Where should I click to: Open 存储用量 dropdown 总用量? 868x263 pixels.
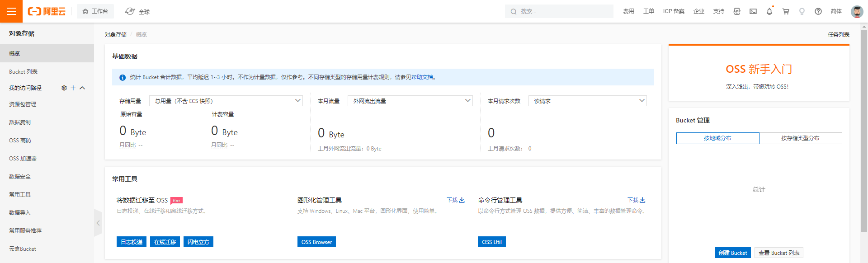click(x=226, y=101)
